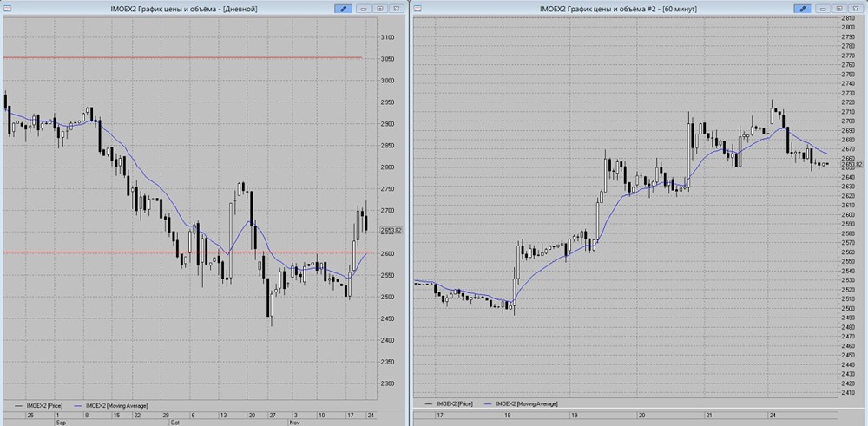The image size is (868, 426).
Task: Select the daily chart title bar
Action: [184, 9]
